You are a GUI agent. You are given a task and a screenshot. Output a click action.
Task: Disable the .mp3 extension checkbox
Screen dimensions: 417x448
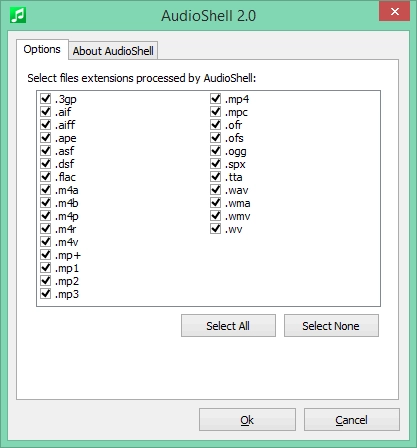tap(46, 294)
